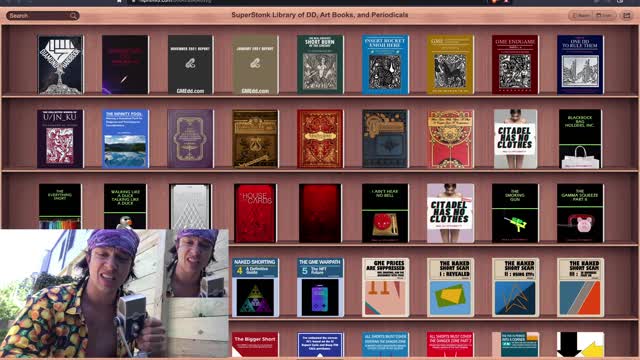Click the magnifying glass search icon
Screen dimensions: 640x360
73,16
